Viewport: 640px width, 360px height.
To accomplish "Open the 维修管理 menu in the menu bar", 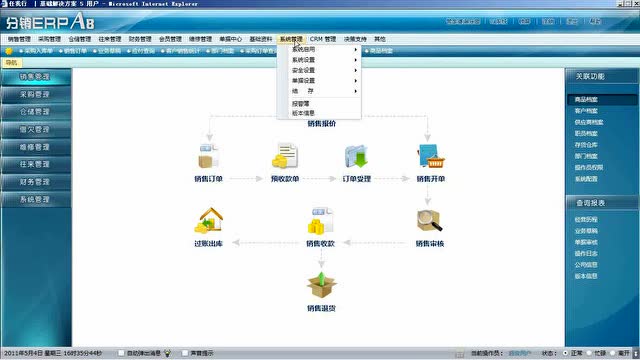I will 200,39.
